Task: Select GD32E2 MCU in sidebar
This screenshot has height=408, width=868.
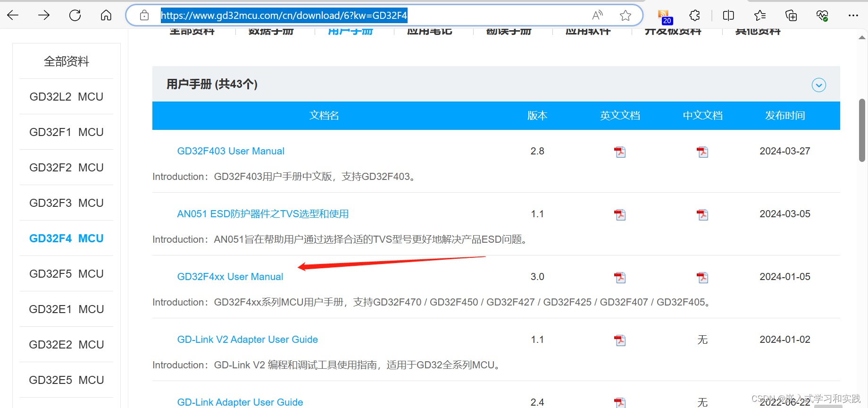Action: tap(67, 345)
